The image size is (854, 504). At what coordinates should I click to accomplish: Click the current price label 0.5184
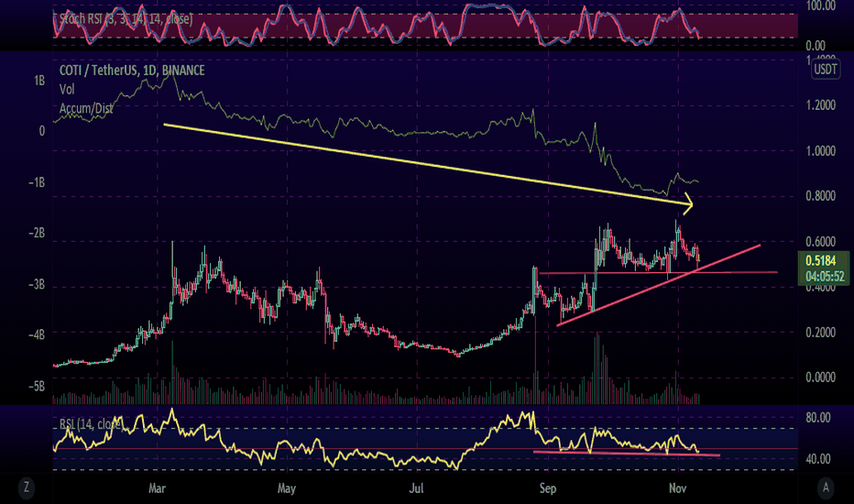[x=820, y=260]
